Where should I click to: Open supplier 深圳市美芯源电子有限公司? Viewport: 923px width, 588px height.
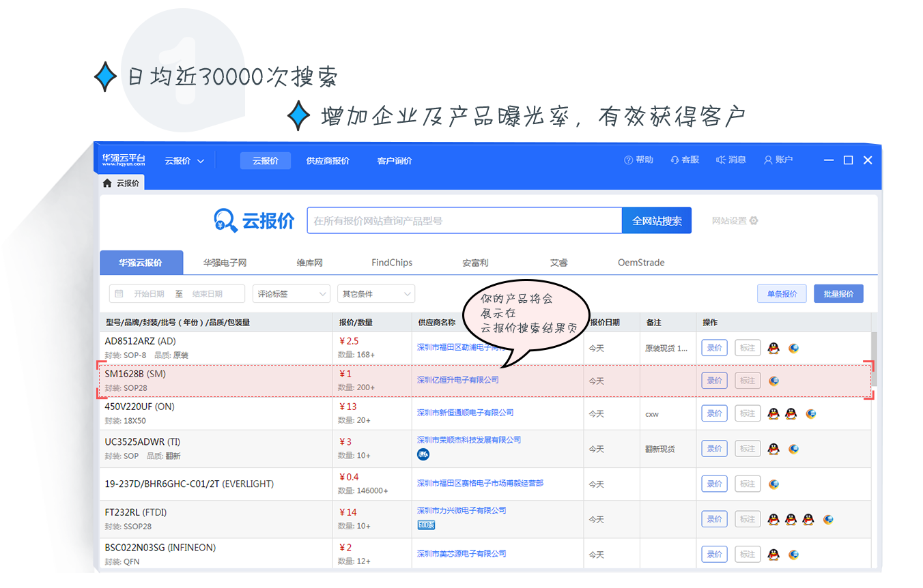coord(461,554)
